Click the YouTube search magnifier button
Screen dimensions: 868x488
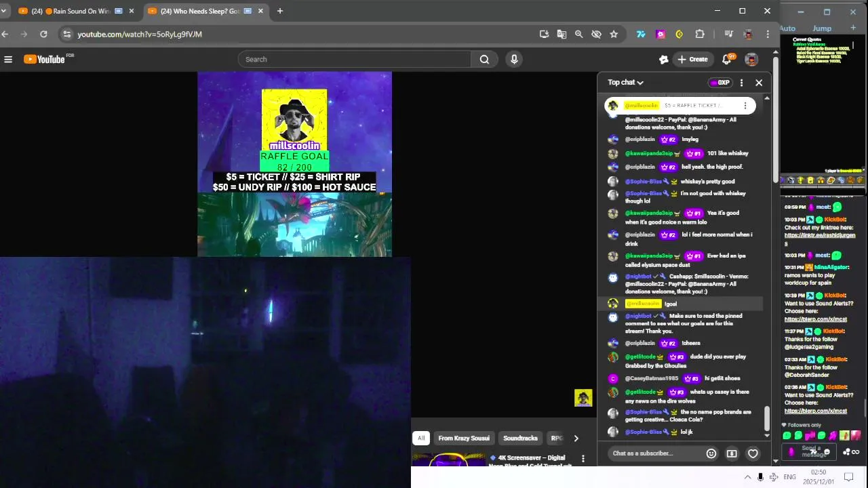coord(484,60)
